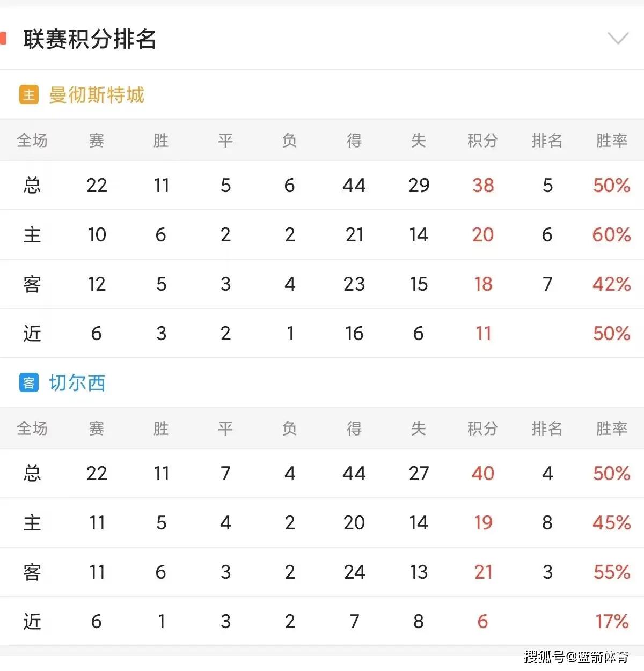Click Manchester City total points 38

(483, 186)
